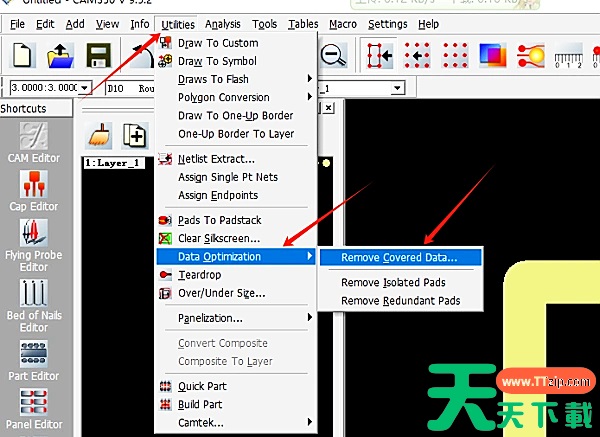Select Build Part menu entry
The width and height of the screenshot is (600, 437).
(x=236, y=404)
